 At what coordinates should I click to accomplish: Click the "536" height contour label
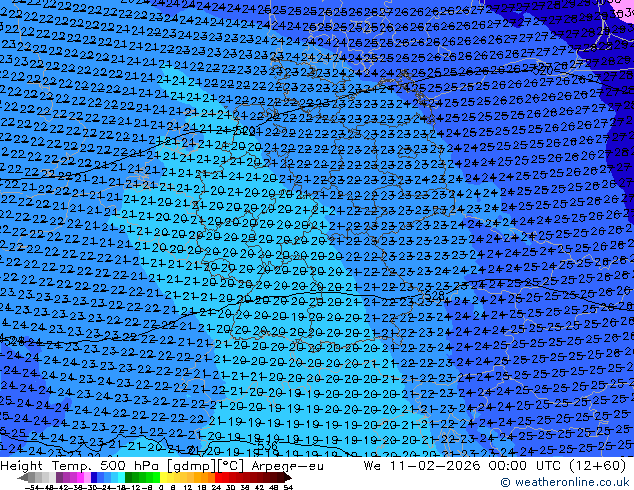267,447
